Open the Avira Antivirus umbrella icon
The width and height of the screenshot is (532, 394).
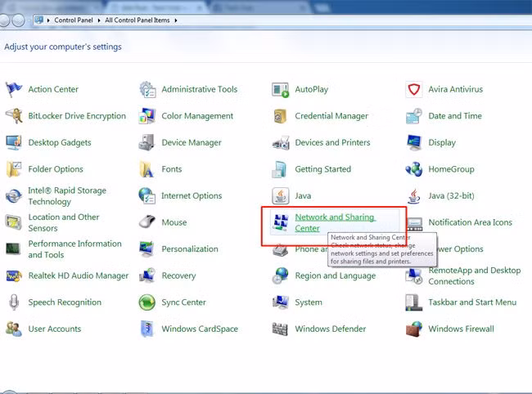pyautogui.click(x=414, y=89)
